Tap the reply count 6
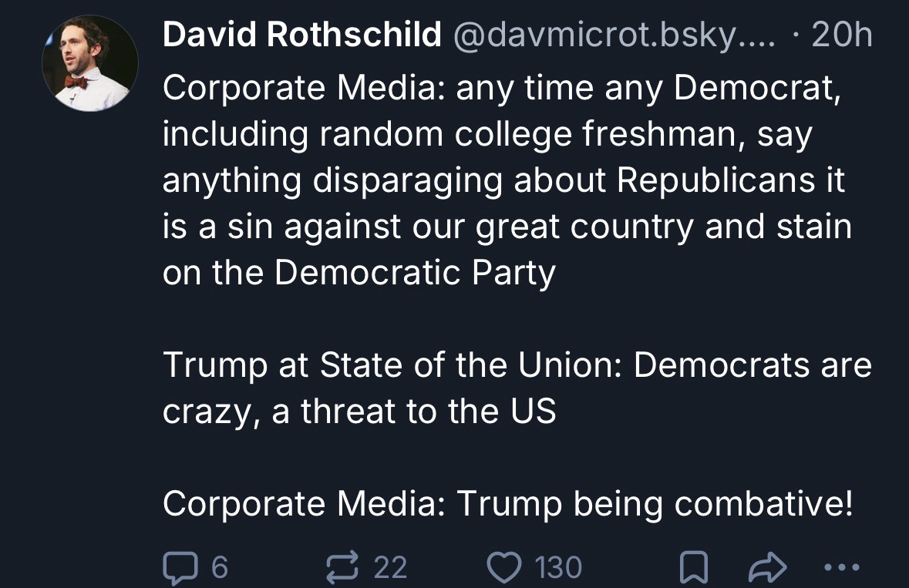Screen dimensions: 909x588 219,568
